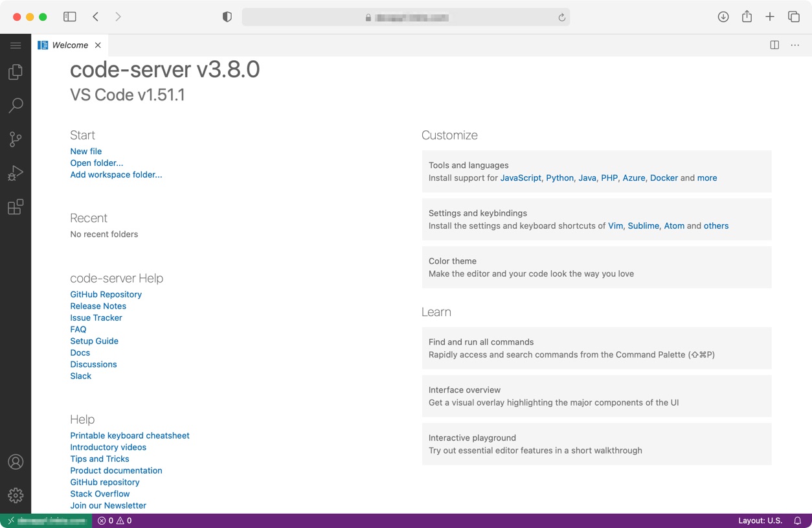Open the Search panel
Screen dimensions: 812x528
[16, 106]
